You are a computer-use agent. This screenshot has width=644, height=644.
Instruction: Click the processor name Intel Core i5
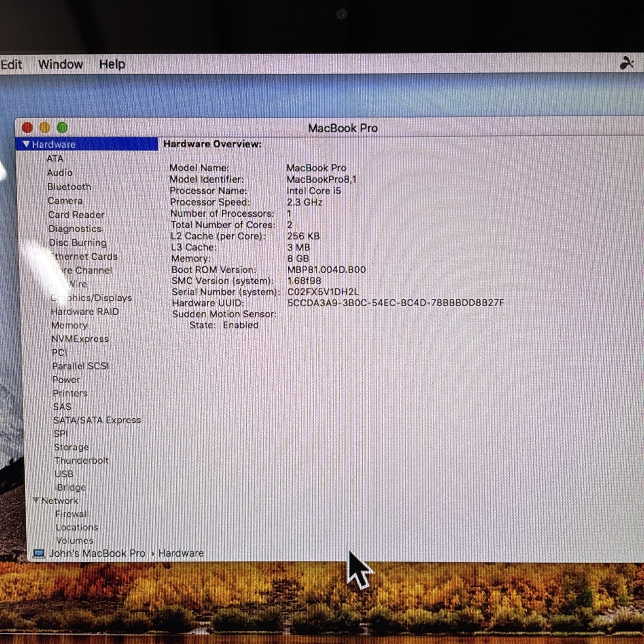(x=314, y=191)
